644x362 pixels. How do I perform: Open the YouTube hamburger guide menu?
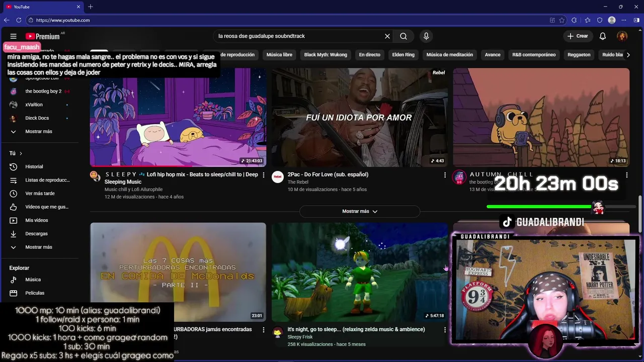14,36
